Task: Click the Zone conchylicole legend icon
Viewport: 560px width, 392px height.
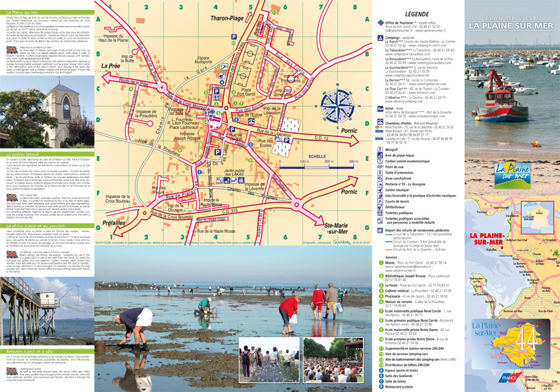Action: pyautogui.click(x=380, y=178)
